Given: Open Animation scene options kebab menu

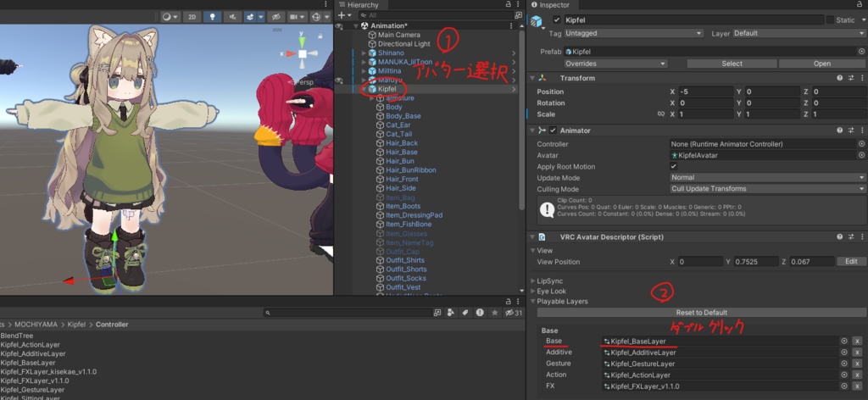Looking at the screenshot, I should click(x=511, y=25).
